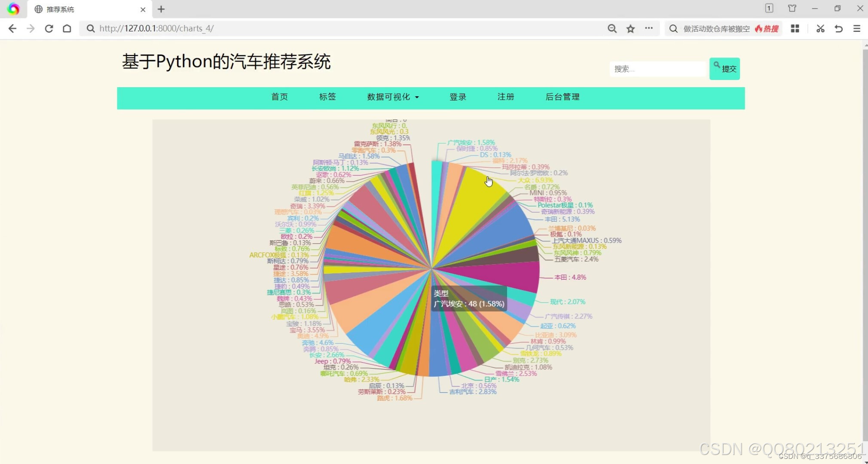The image size is (868, 464).
Task: Click the 注册 registration link
Action: pos(505,97)
